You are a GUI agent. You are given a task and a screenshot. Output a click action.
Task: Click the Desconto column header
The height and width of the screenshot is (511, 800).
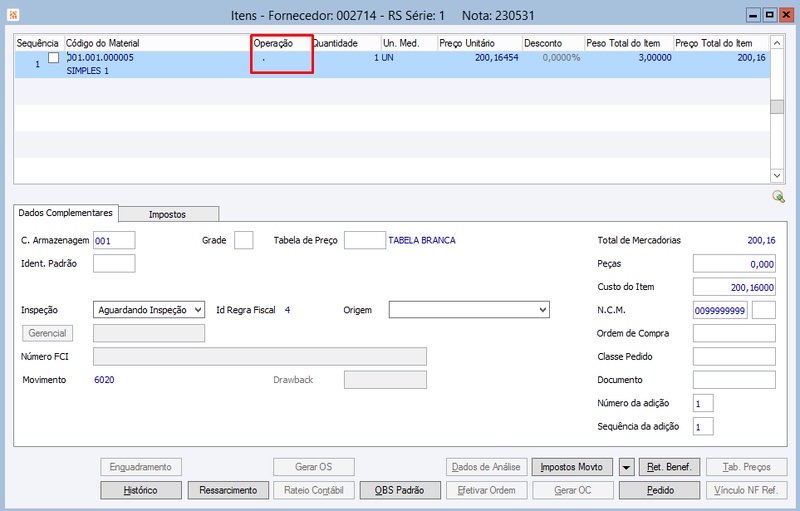click(x=553, y=43)
